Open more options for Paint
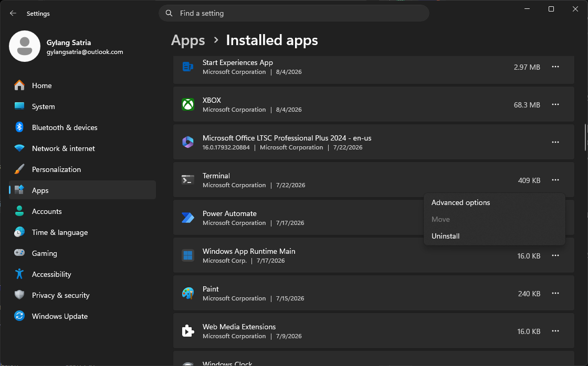The image size is (588, 366). point(555,293)
